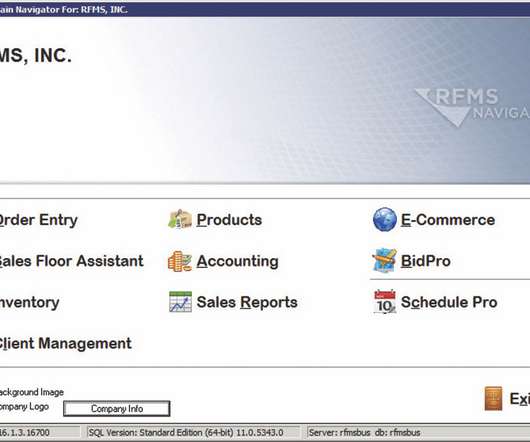530x442 pixels.
Task: Select the Accounting text label
Action: click(238, 262)
